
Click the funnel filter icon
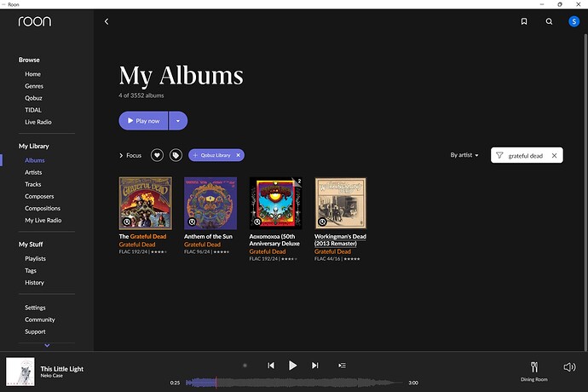(499, 155)
